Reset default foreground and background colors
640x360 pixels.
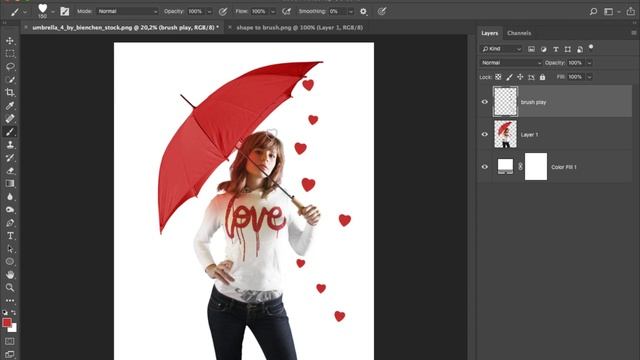(5, 312)
